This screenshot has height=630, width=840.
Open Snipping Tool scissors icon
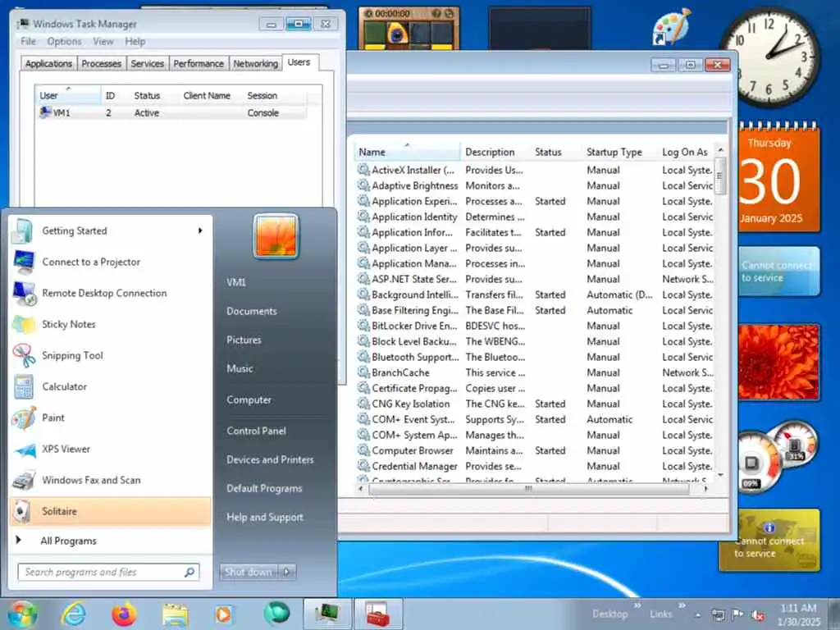coord(24,355)
